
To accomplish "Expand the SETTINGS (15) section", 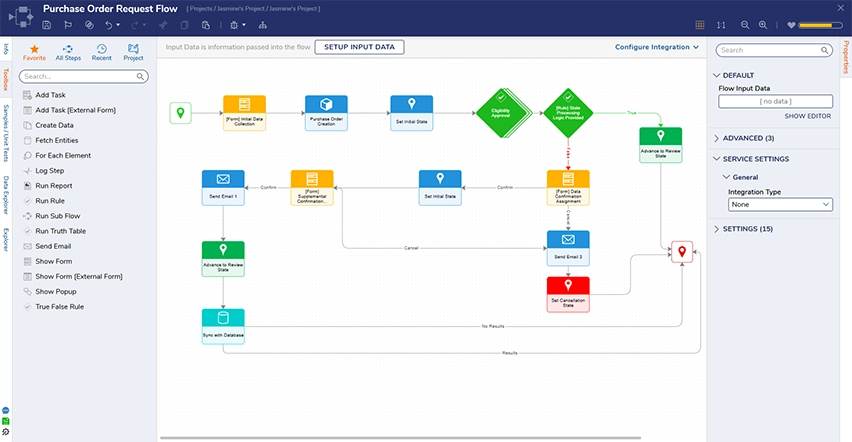I will [747, 229].
